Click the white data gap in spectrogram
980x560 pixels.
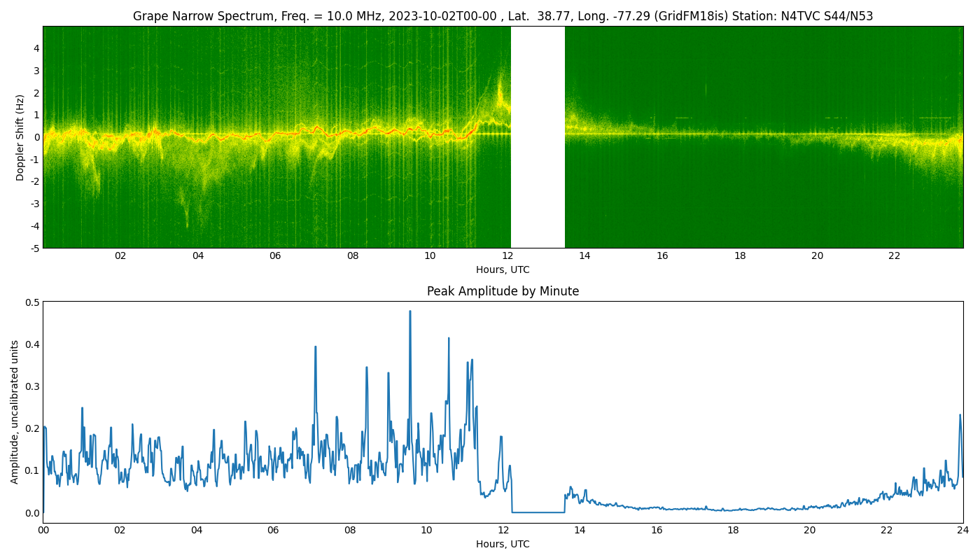tap(538, 137)
